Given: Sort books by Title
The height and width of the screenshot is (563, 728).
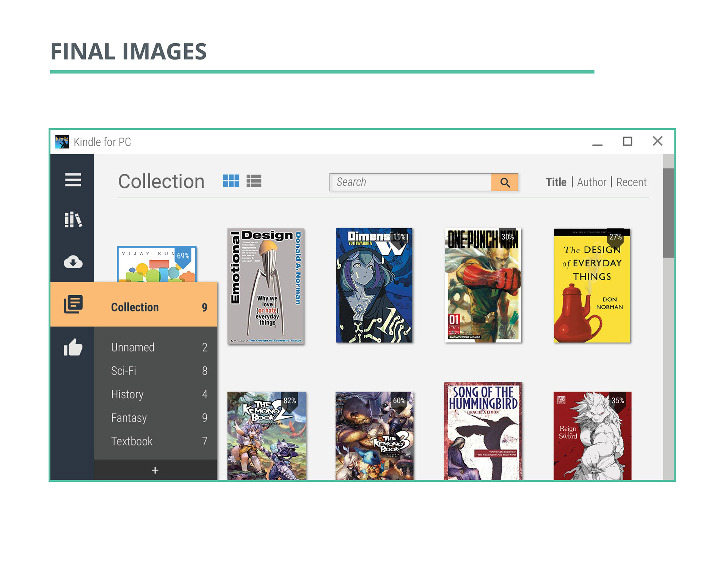Looking at the screenshot, I should pyautogui.click(x=556, y=182).
